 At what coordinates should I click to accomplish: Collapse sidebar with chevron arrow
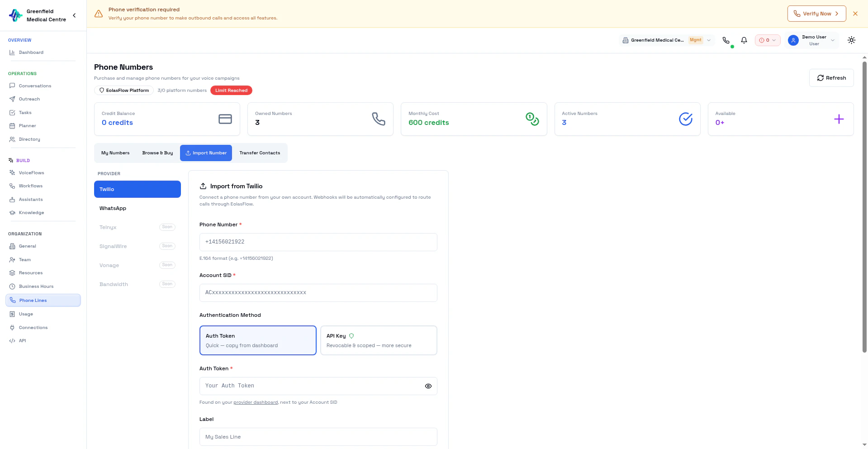[74, 15]
